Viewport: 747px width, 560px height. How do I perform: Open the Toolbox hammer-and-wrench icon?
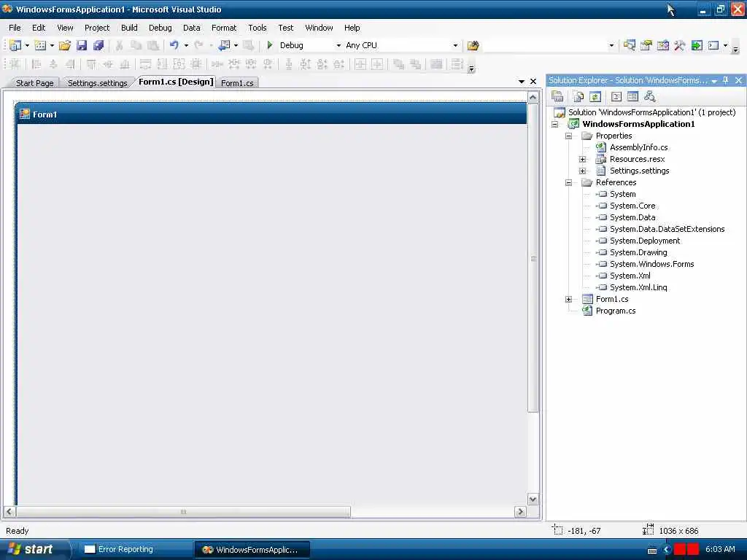point(679,45)
